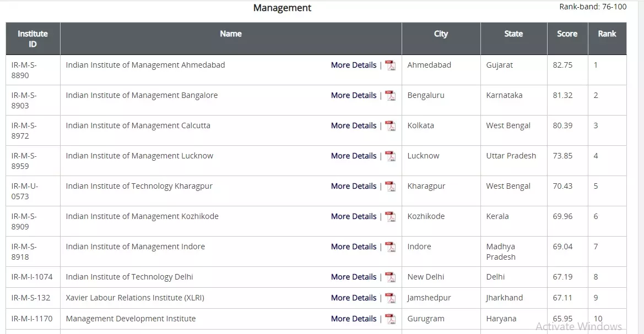The width and height of the screenshot is (644, 334).
Task: Click PDF icon in IIM Calcutta row
Action: (x=390, y=126)
